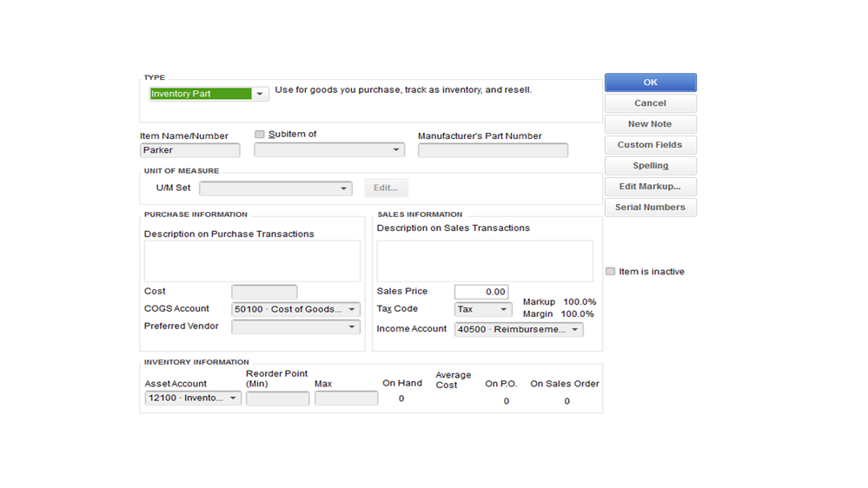Viewport: 868px width, 488px height.
Task: Click the Manufacturer's Part Number field
Action: click(x=493, y=150)
